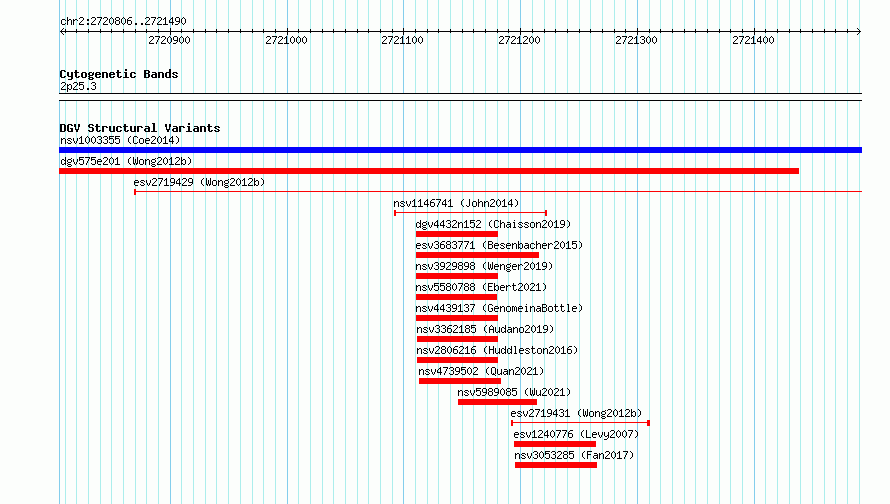Screen dimensions: 890x504
Task: Click red bar under nsv3362185
Action: pyautogui.click(x=457, y=339)
